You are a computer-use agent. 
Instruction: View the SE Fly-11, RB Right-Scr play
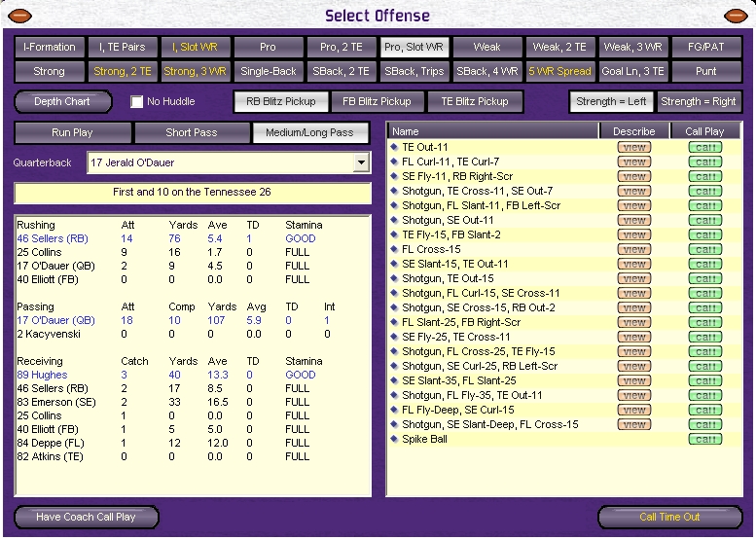pos(634,176)
